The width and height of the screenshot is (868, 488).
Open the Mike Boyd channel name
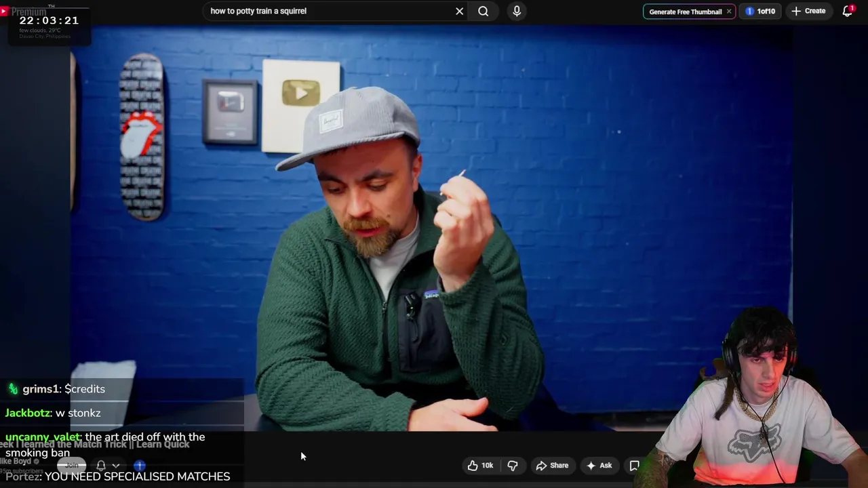coord(16,461)
